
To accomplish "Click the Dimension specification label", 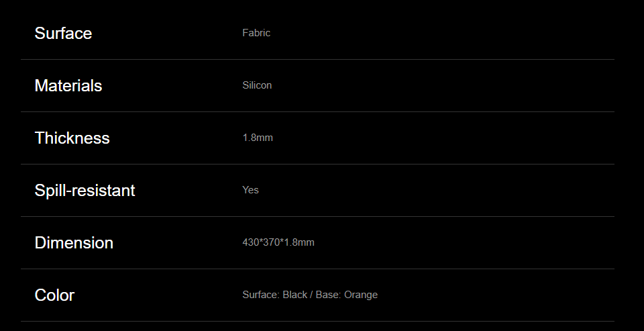I will click(x=74, y=242).
